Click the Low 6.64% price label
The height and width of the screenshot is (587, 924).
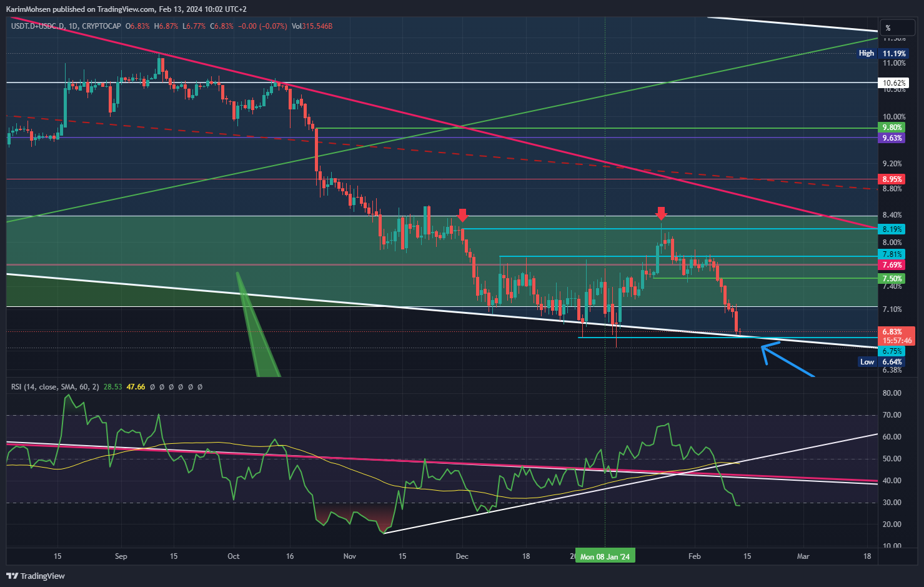(882, 362)
